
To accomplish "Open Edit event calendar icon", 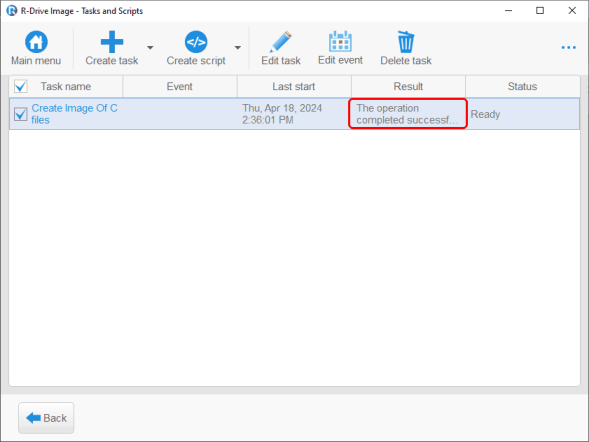I will click(340, 41).
